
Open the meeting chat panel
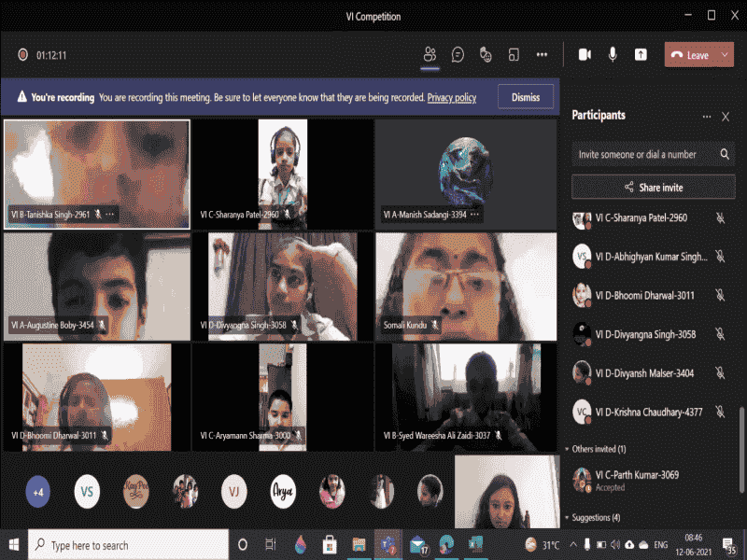tap(458, 55)
